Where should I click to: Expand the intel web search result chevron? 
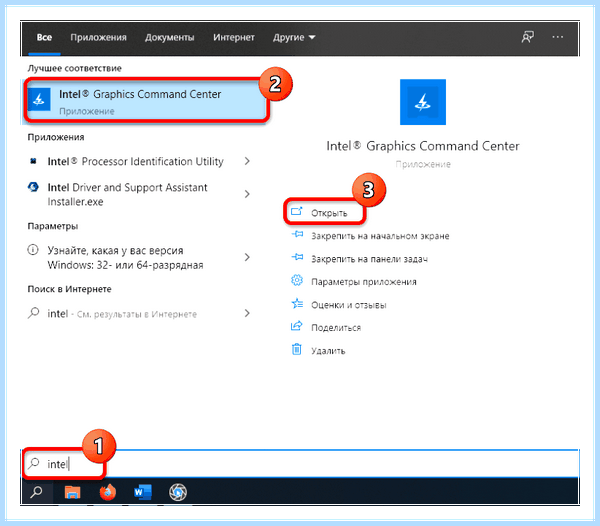247,313
